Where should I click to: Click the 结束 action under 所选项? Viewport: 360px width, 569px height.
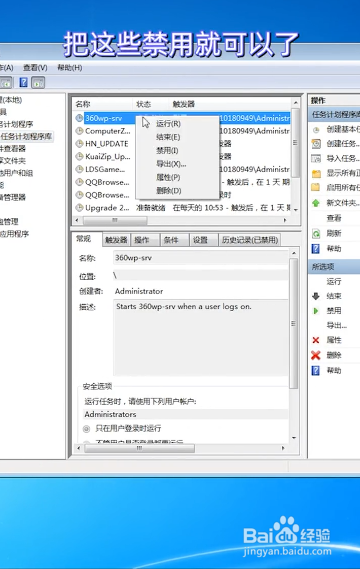point(334,296)
